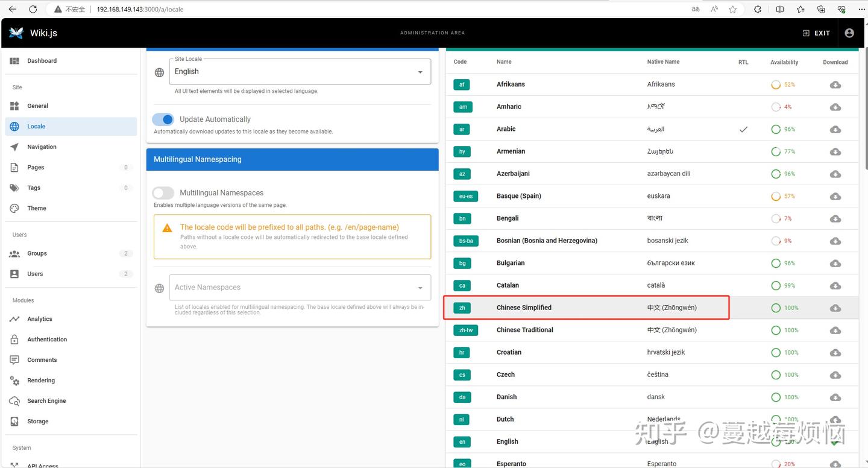Download the Chinese Simplified locale
Image resolution: width=868 pixels, height=468 pixels.
click(835, 308)
